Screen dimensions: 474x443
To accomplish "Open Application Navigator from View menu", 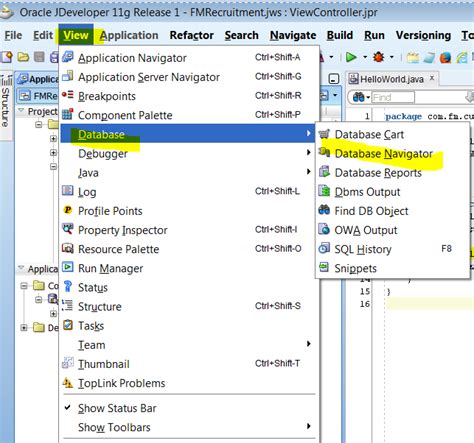I will [188, 58].
